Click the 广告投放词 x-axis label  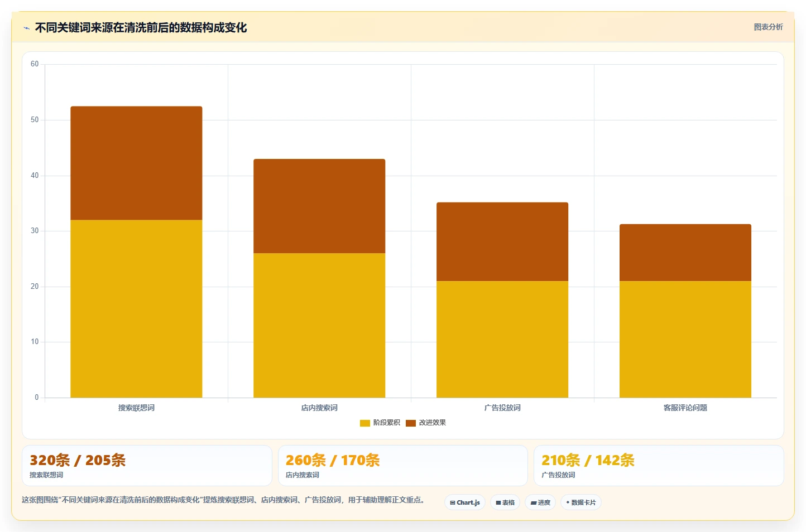(x=502, y=408)
